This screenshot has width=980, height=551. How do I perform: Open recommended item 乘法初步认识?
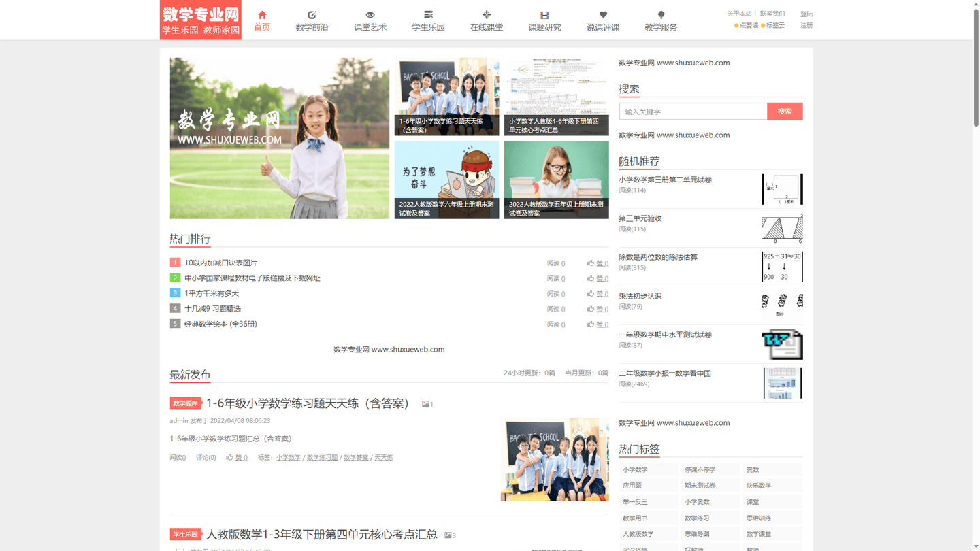tap(640, 296)
